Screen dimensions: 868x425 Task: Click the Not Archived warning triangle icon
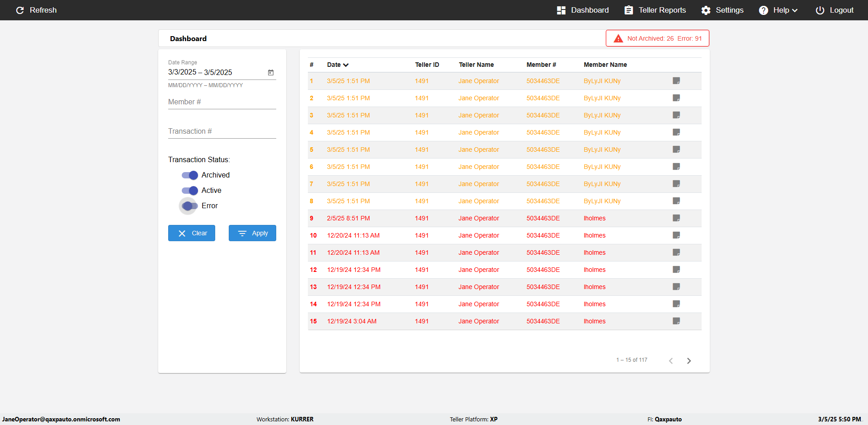point(618,38)
